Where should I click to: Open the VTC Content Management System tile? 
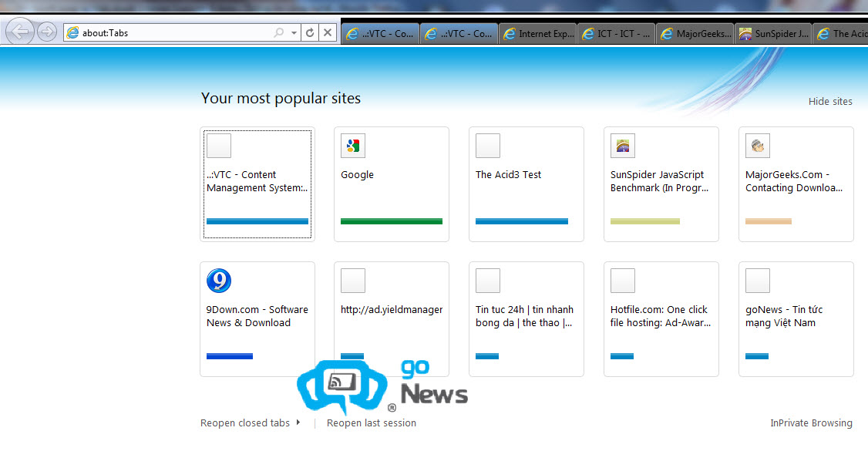(x=257, y=184)
